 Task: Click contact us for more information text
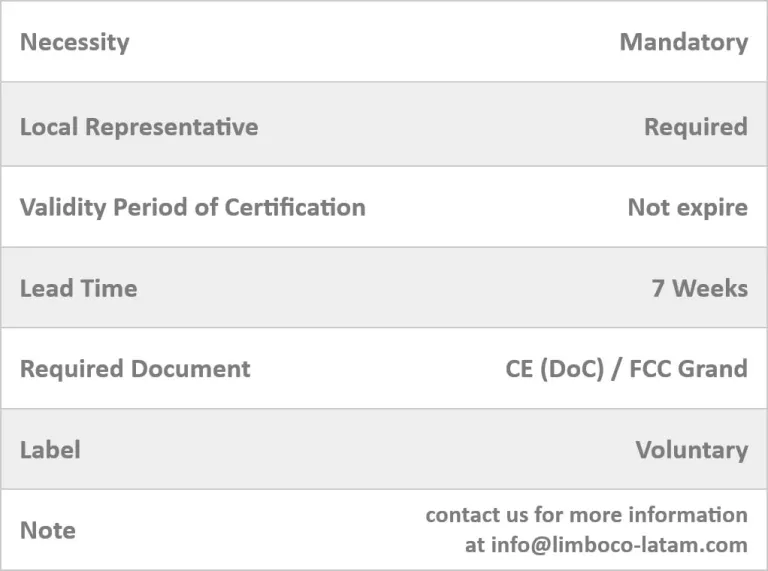[587, 515]
